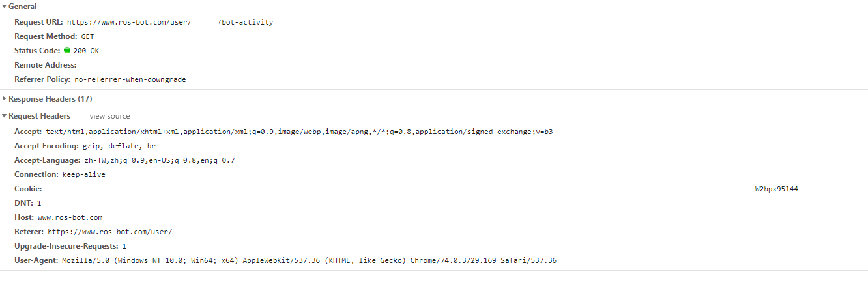Click the Remote Address label
The width and height of the screenshot is (868, 293).
click(x=46, y=65)
